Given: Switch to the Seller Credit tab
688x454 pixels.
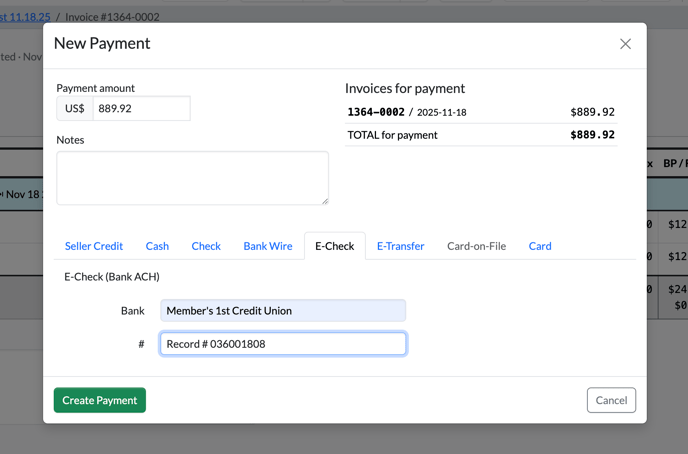Looking at the screenshot, I should pos(94,246).
